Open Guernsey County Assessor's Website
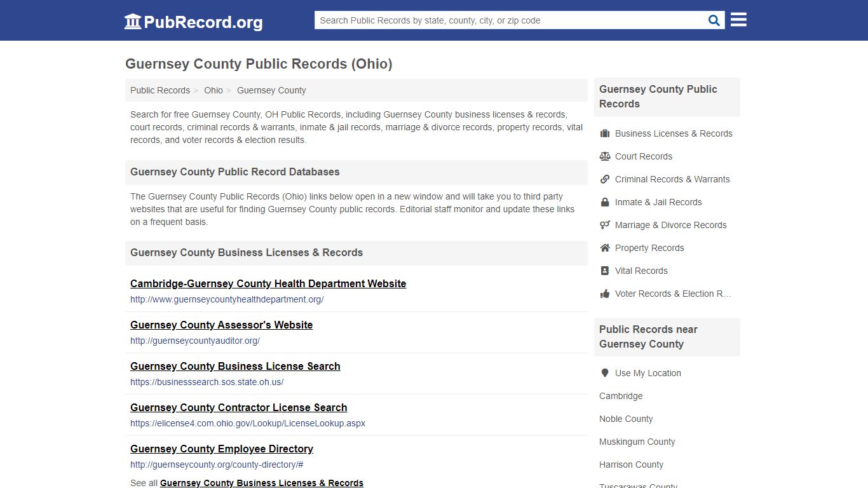Screen dimensions: 868x488 click(221, 325)
